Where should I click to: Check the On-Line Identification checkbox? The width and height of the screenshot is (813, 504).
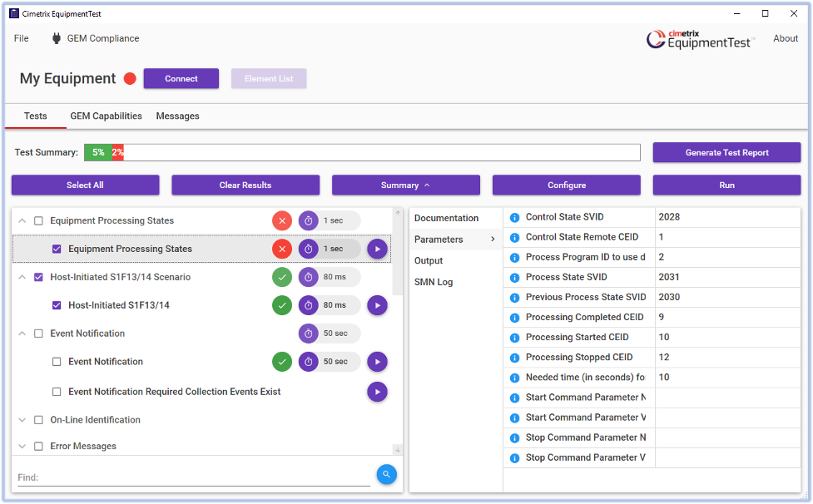pos(38,420)
